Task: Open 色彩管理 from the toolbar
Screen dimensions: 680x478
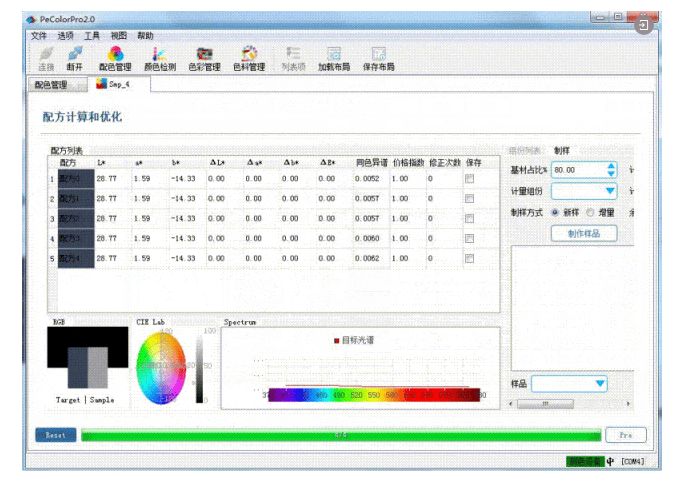Action: click(x=204, y=58)
